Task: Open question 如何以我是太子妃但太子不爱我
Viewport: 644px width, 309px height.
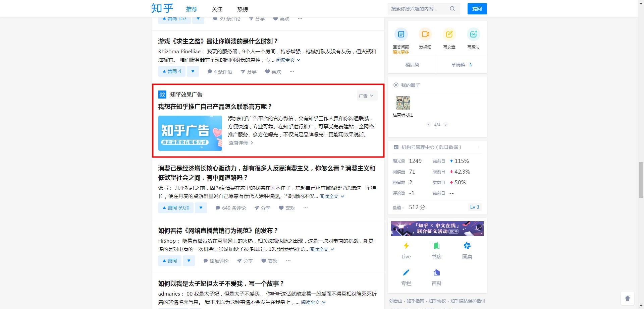Action: pyautogui.click(x=221, y=284)
